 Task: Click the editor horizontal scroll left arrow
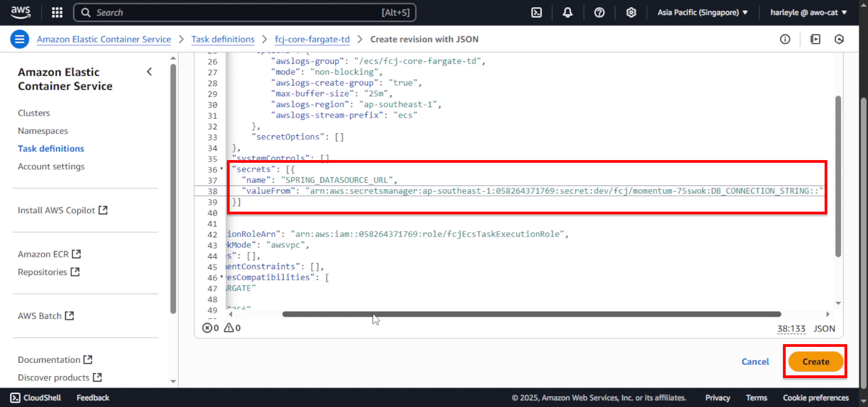(231, 314)
